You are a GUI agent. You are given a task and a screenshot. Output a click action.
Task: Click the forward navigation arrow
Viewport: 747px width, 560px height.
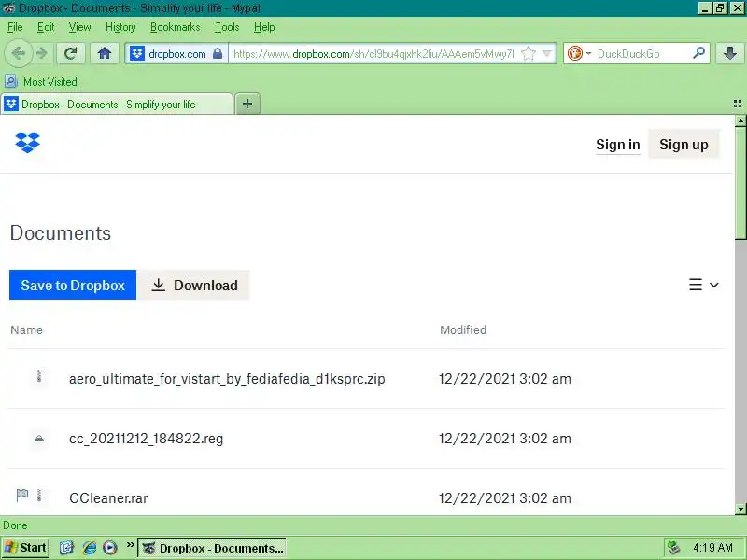point(43,53)
